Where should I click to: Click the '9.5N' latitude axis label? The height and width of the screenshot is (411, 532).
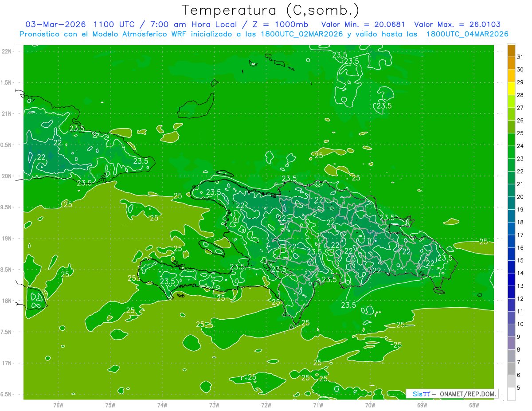(x=7, y=207)
